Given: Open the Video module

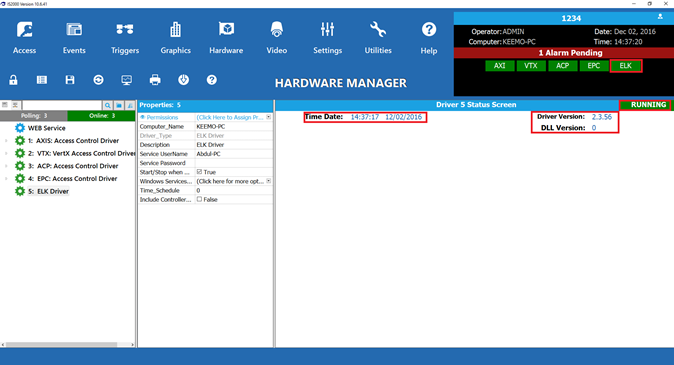Looking at the screenshot, I should tap(276, 37).
